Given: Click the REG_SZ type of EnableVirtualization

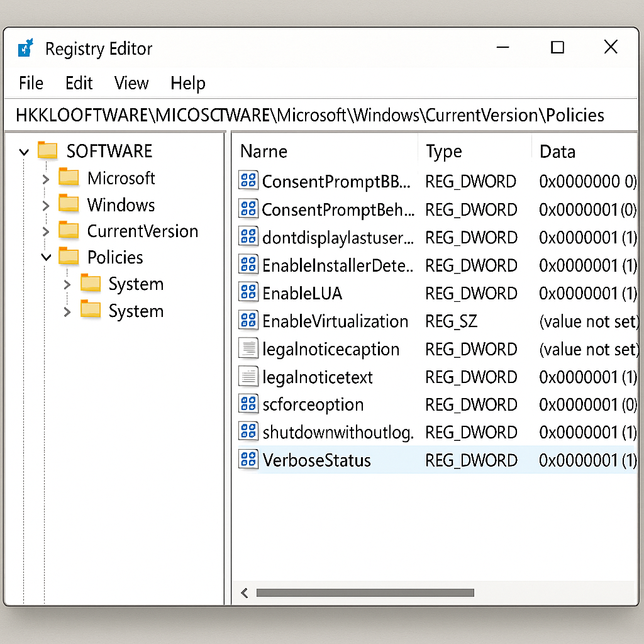Looking at the screenshot, I should click(x=452, y=321).
